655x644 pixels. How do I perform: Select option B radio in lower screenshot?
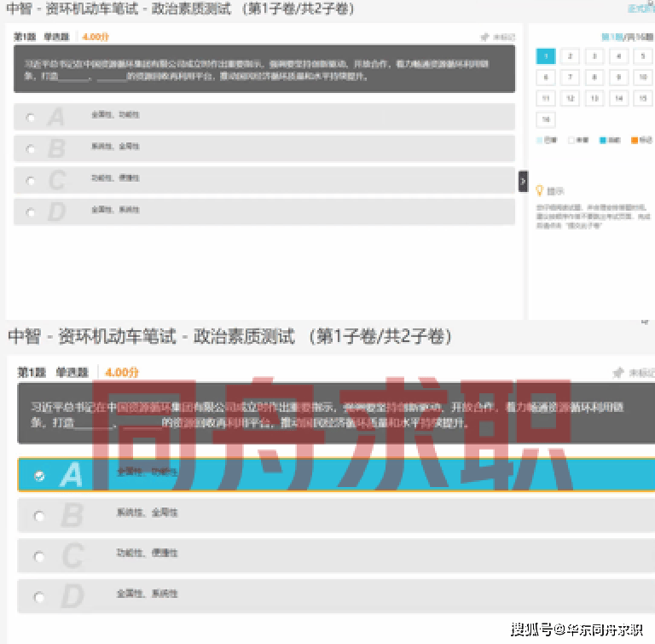[x=39, y=516]
